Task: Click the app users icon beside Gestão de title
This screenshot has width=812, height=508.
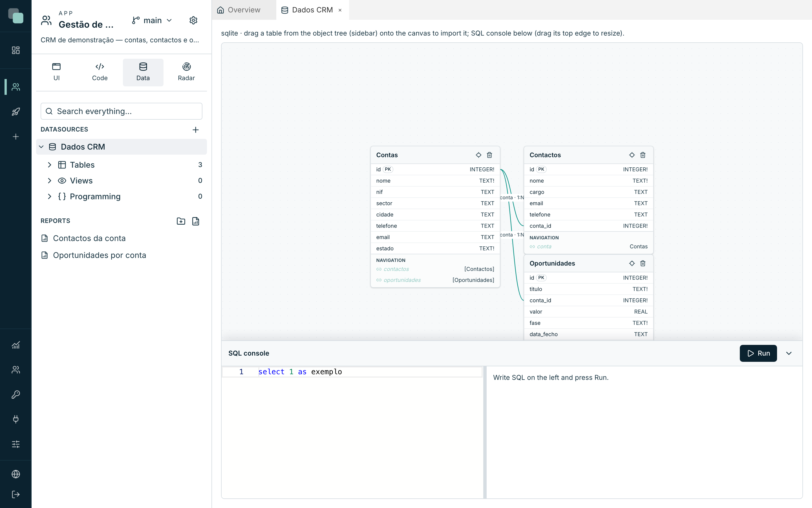Action: coord(46,21)
